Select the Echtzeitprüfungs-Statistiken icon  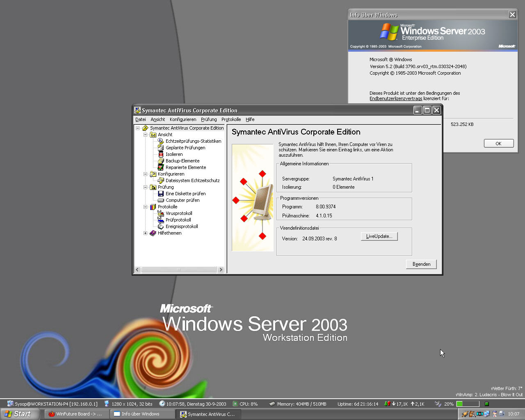coord(161,141)
